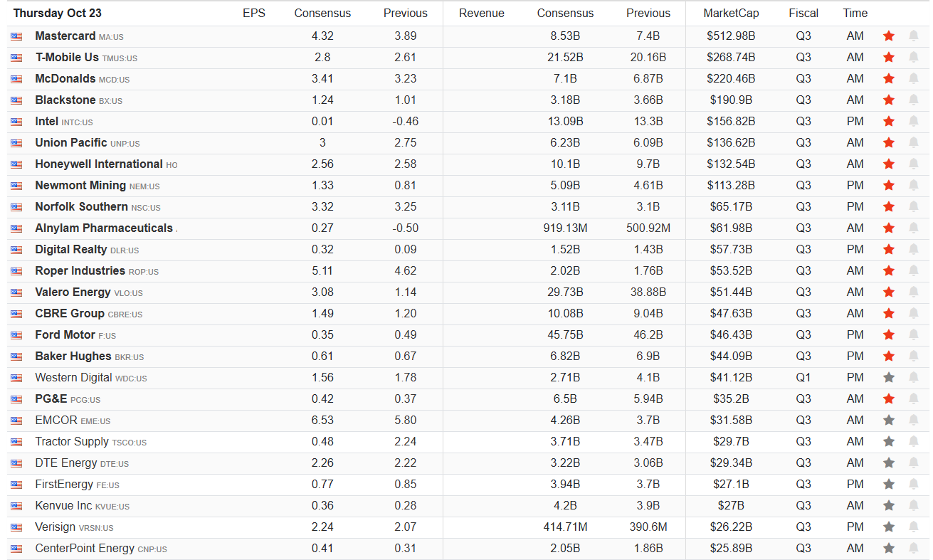Enable alert bell for Verisign
The image size is (933, 560).
[x=913, y=527]
